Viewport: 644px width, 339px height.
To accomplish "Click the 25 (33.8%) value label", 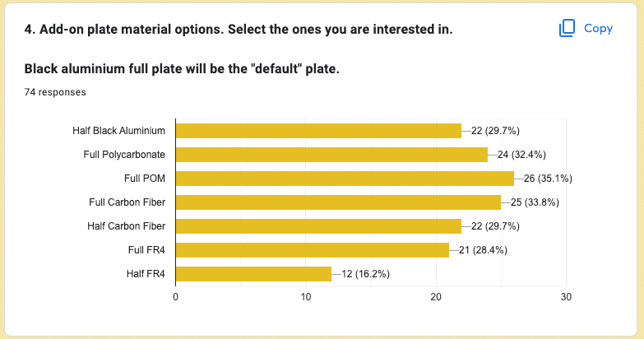I will [x=535, y=202].
